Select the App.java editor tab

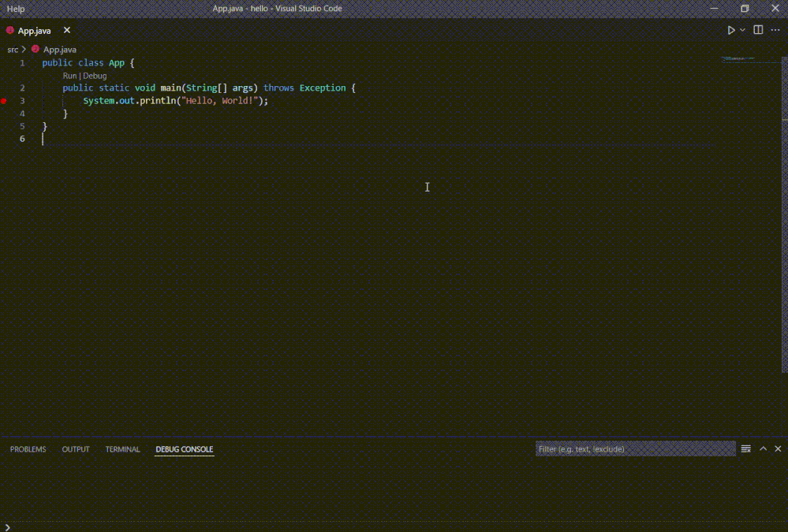tap(39, 31)
